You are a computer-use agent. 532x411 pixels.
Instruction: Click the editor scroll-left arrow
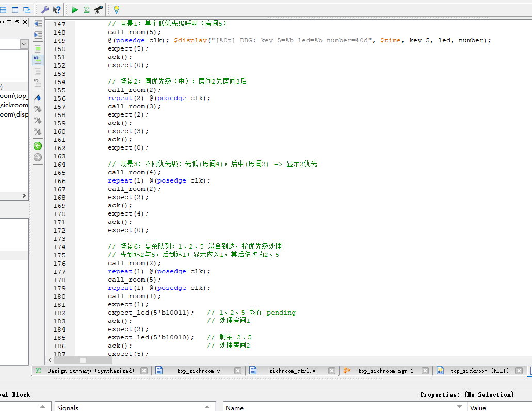click(50, 360)
